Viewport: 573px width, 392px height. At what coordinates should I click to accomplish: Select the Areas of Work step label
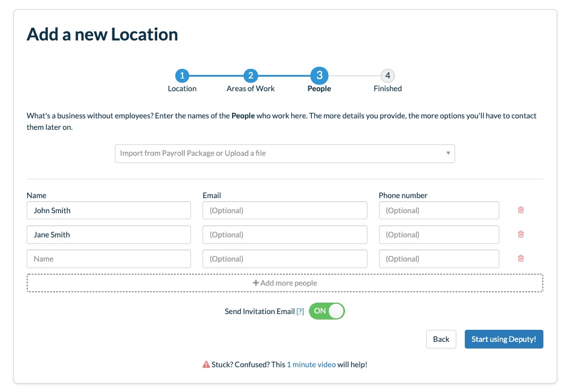tap(250, 88)
